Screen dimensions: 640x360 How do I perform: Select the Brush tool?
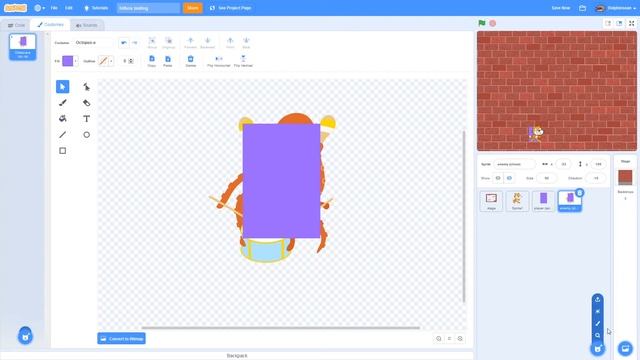point(62,103)
